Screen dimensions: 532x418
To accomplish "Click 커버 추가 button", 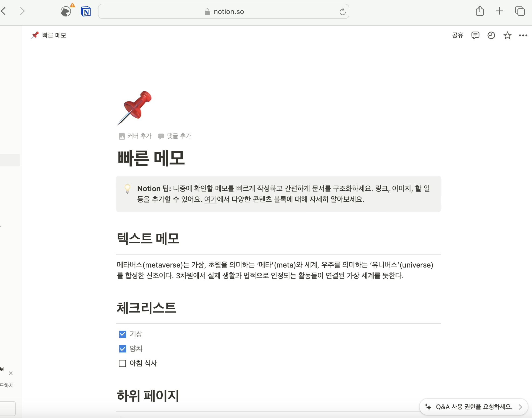I will (135, 136).
